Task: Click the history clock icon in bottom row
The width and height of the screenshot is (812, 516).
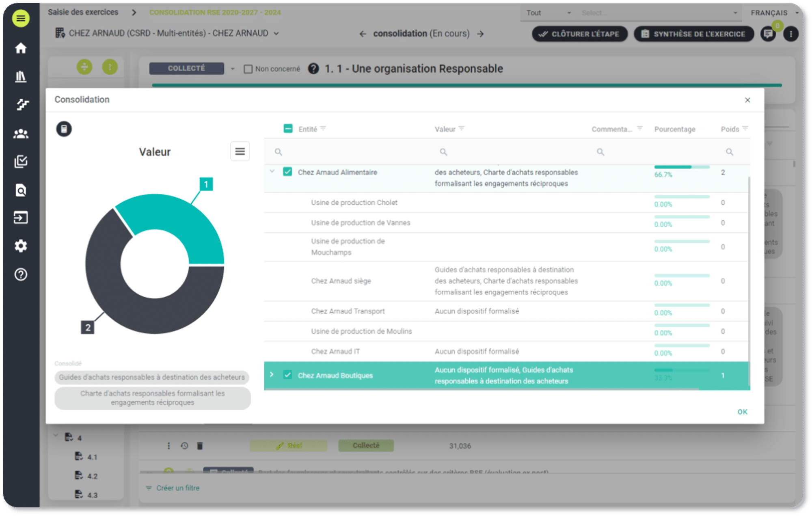Action: (184, 446)
